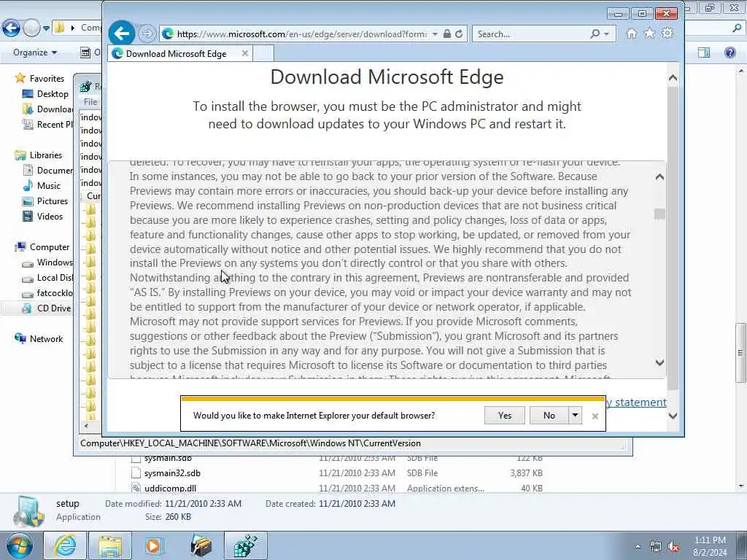Click network status tray icon

656,547
